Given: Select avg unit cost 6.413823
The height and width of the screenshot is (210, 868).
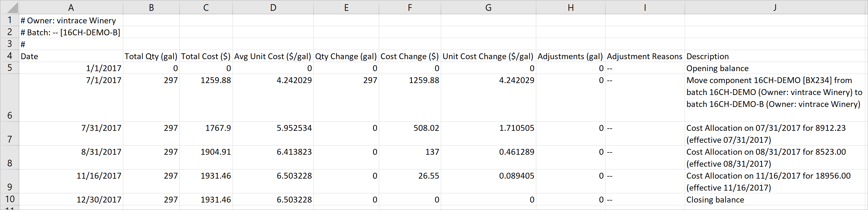Looking at the screenshot, I should tap(273, 157).
